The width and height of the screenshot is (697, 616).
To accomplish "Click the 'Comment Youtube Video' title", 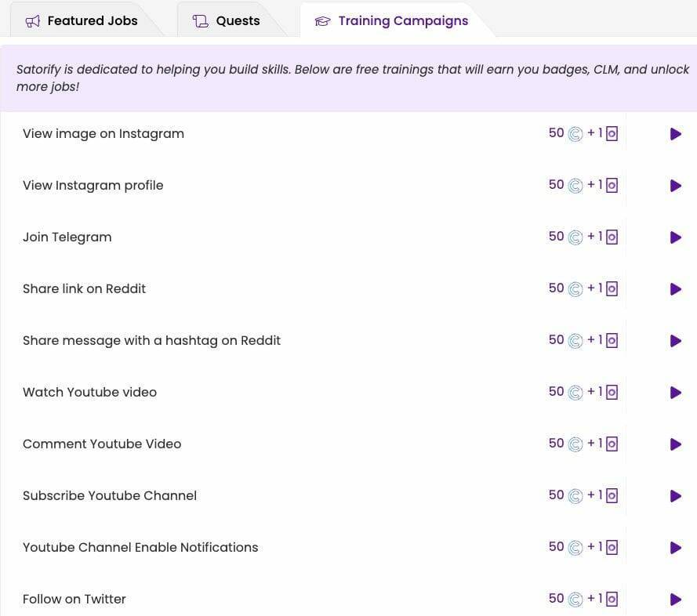I will click(x=102, y=444).
